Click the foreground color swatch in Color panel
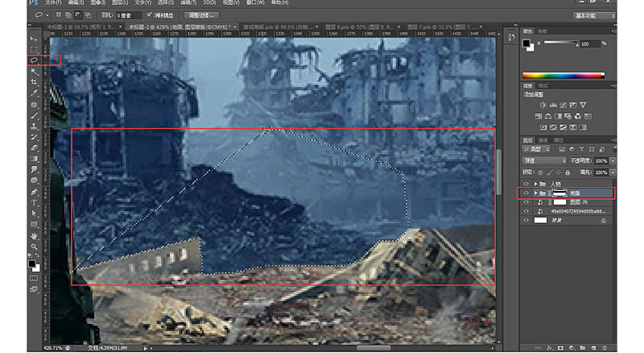This screenshot has height=353, width=644. [526, 44]
